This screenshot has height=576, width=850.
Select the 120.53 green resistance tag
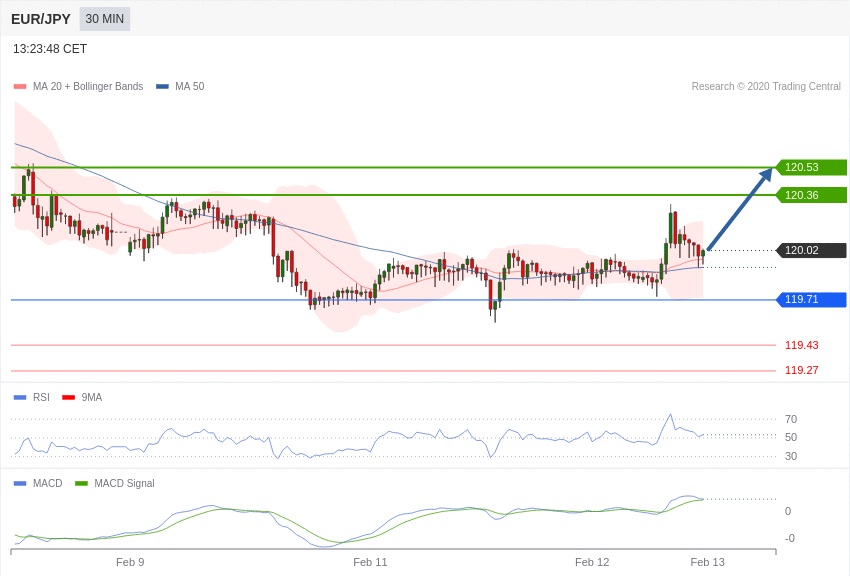(811, 167)
